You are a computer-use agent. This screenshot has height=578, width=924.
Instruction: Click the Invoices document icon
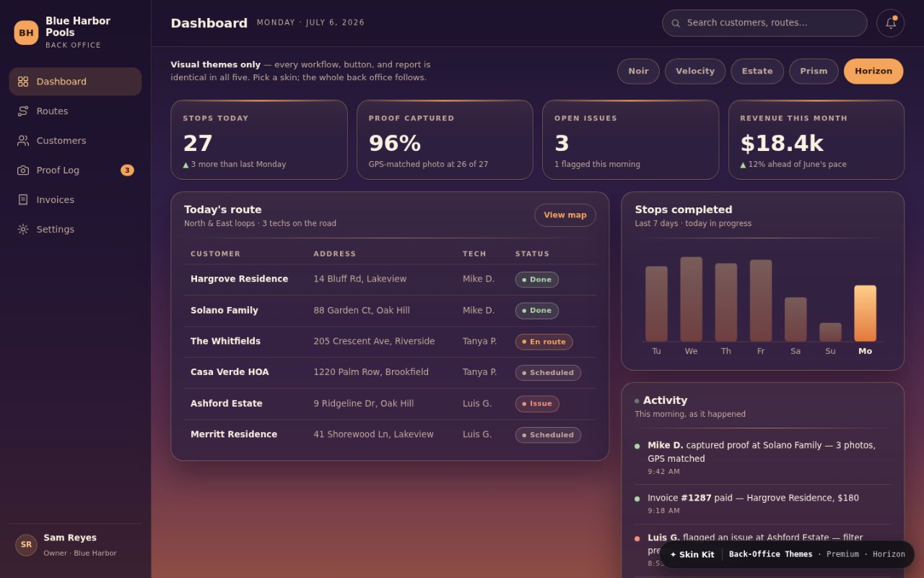[23, 200]
